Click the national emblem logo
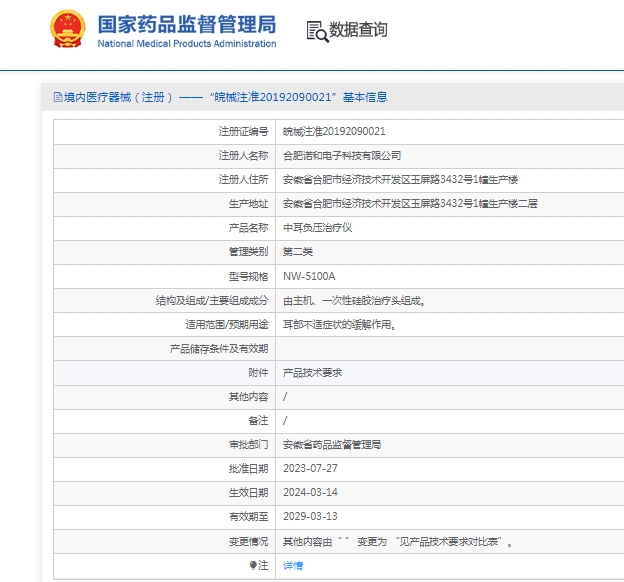Image resolution: width=624 pixels, height=582 pixels. 68,29
